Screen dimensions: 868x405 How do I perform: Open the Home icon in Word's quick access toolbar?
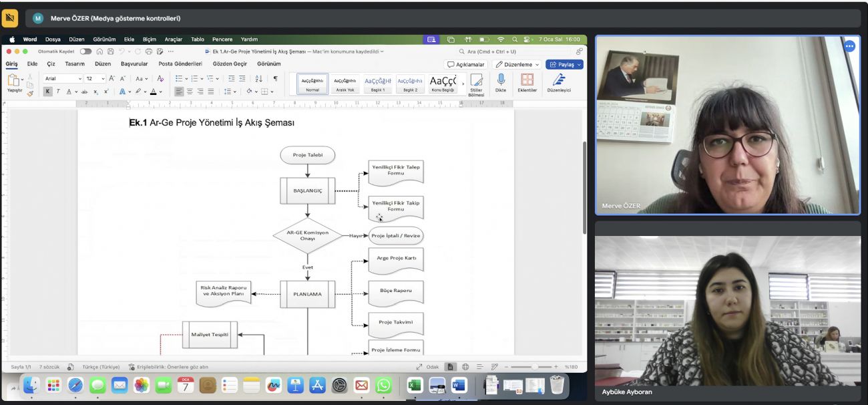99,51
